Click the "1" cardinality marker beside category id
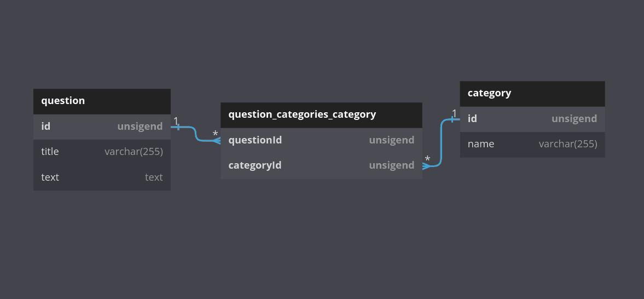The width and height of the screenshot is (644, 299). [x=454, y=113]
